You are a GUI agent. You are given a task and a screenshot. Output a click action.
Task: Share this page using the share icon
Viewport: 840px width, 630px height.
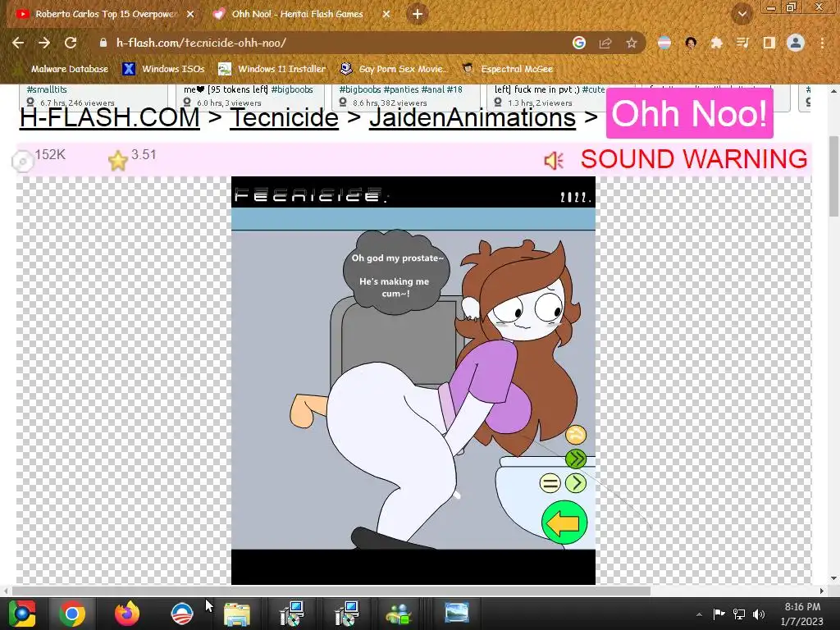click(x=605, y=43)
